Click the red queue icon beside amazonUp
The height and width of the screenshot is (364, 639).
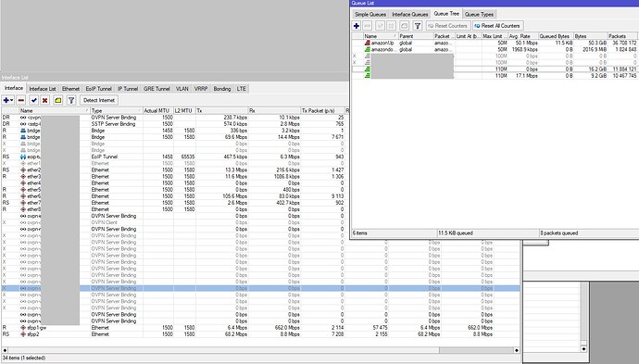(x=367, y=43)
